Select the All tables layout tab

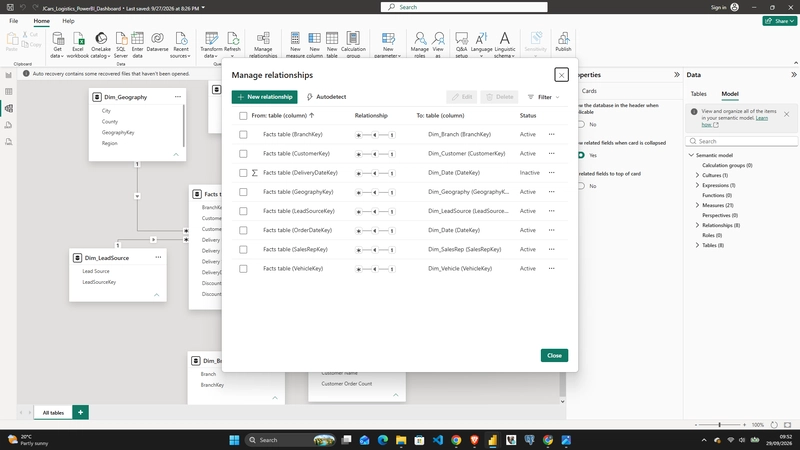click(53, 412)
